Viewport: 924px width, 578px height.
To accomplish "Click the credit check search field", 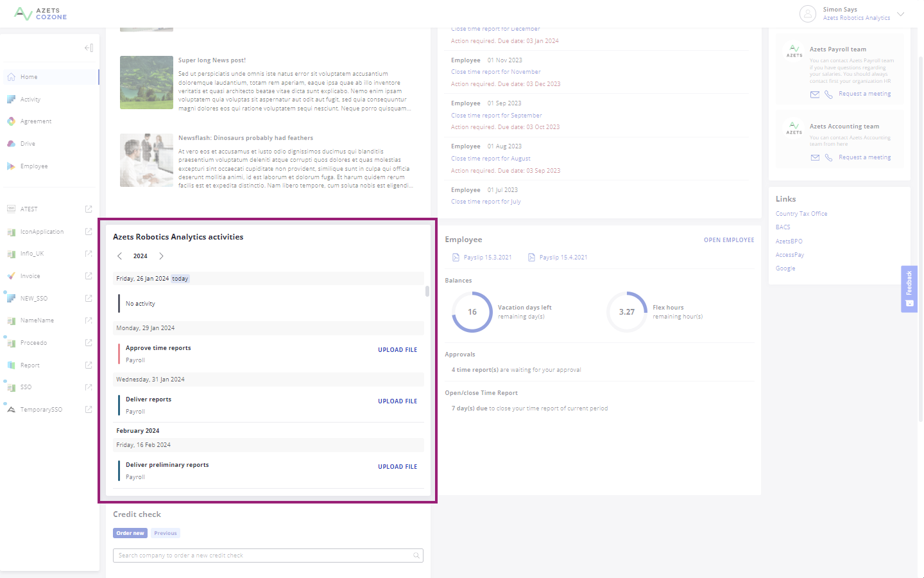I will 268,555.
